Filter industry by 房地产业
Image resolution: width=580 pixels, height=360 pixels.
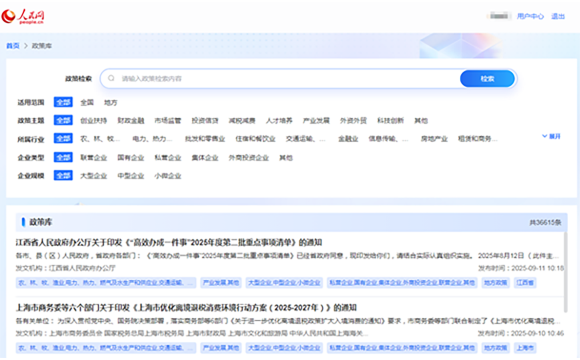pos(434,139)
